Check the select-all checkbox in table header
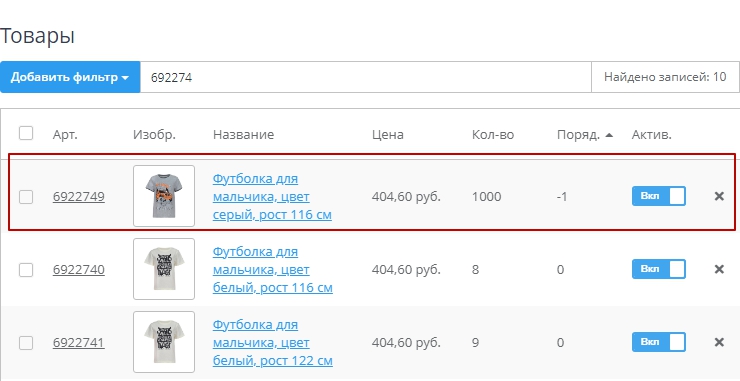Image resolution: width=740 pixels, height=381 pixels. (x=26, y=133)
